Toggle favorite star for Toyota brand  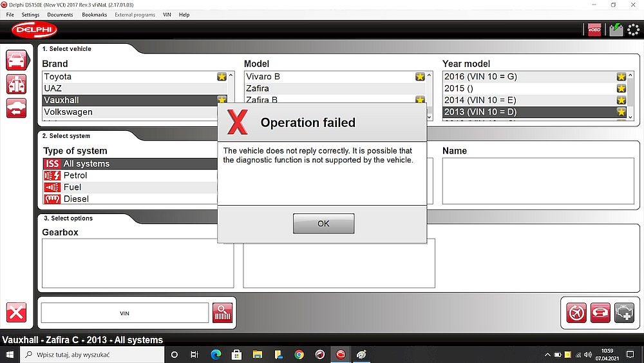tap(222, 77)
